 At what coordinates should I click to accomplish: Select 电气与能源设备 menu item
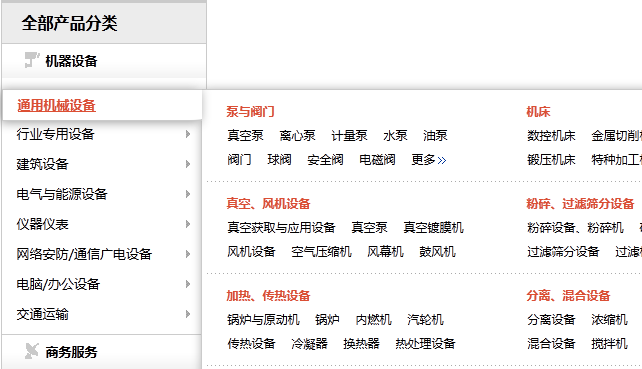point(62,194)
